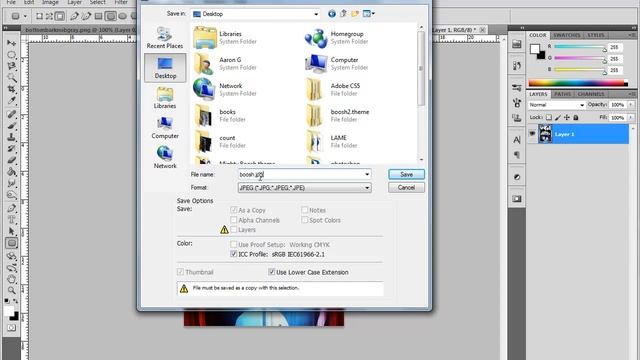Select the Elliptical Marquee tool
The width and height of the screenshot is (640, 360).
11,55
